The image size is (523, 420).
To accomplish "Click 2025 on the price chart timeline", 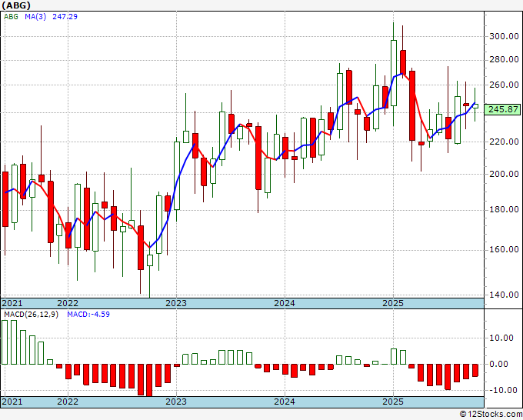I will [393, 303].
